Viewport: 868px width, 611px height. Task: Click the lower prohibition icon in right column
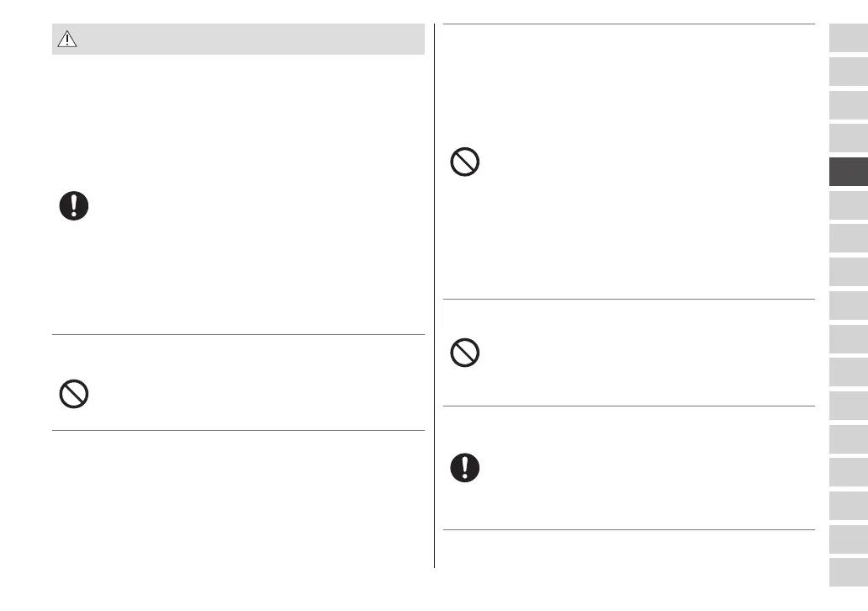465,352
